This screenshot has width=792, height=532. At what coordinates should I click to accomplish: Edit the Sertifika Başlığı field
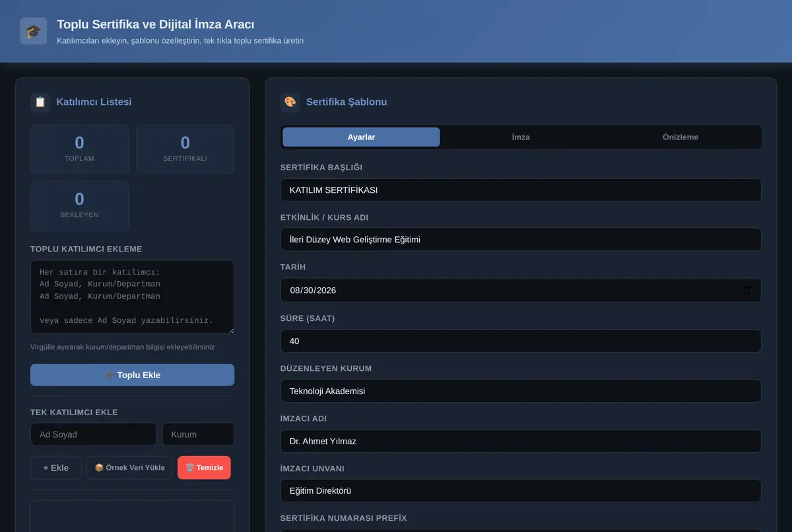pos(521,189)
